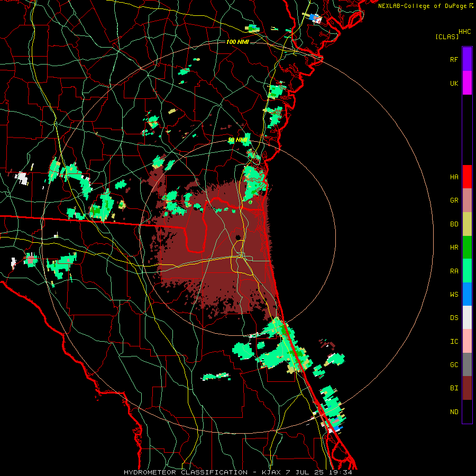Click the HA legend label

tap(454, 177)
